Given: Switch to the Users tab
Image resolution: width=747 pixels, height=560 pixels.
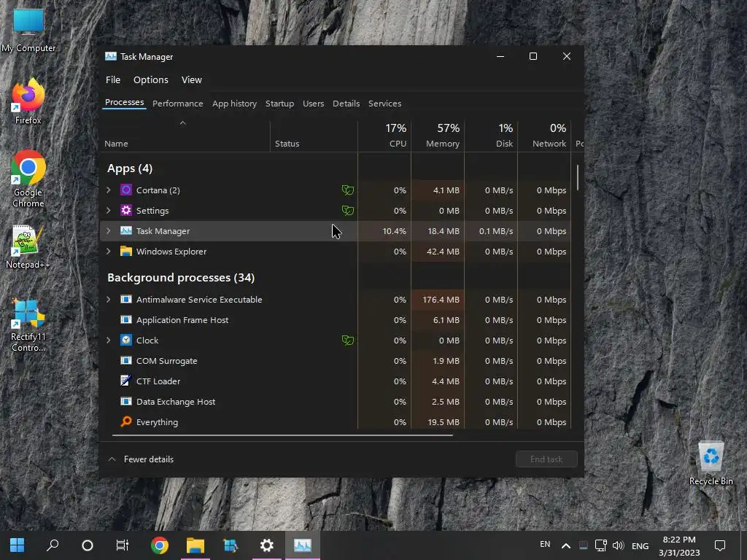Looking at the screenshot, I should [313, 104].
